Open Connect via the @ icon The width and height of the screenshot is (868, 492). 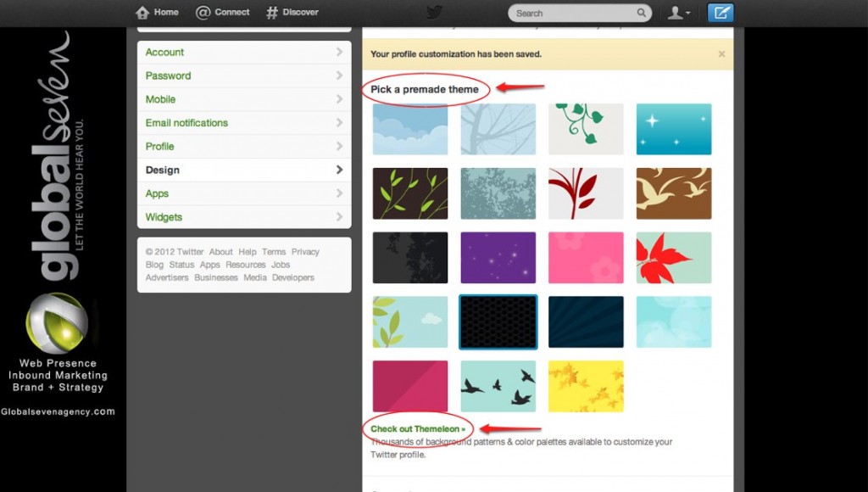[x=203, y=13]
